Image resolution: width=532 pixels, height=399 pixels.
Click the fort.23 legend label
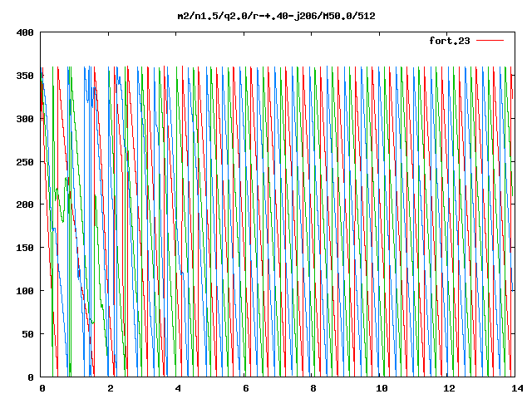(450, 41)
